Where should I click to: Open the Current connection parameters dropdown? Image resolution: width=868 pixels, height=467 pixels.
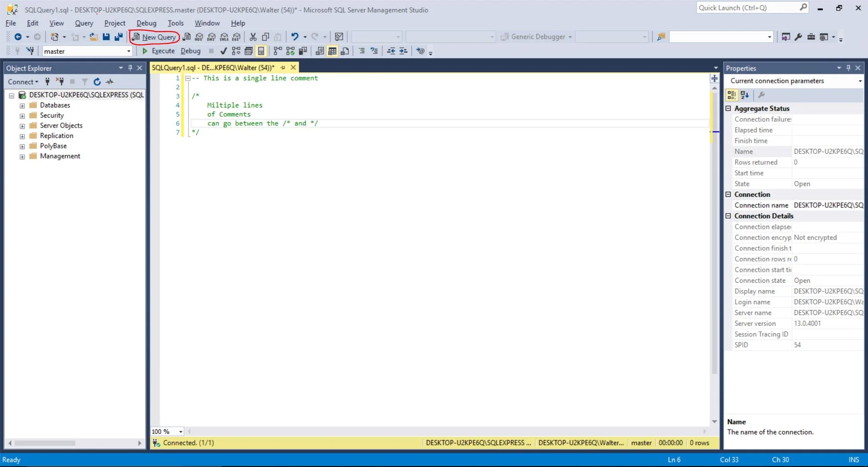pyautogui.click(x=860, y=81)
